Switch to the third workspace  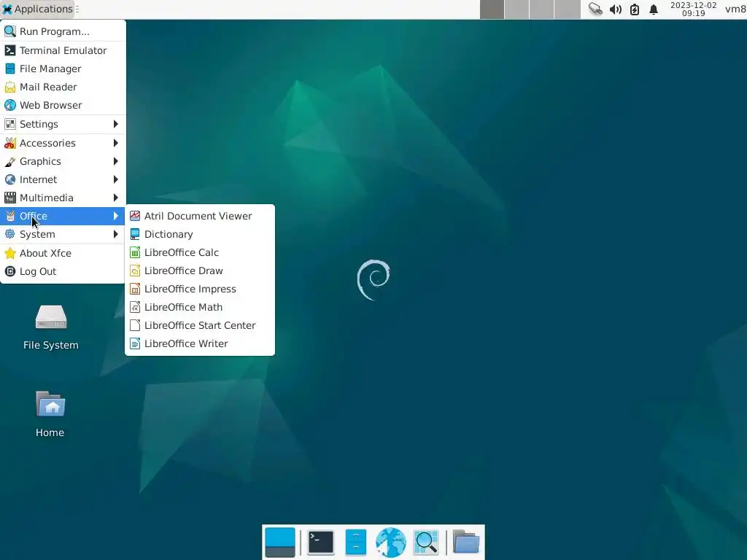pyautogui.click(x=542, y=9)
